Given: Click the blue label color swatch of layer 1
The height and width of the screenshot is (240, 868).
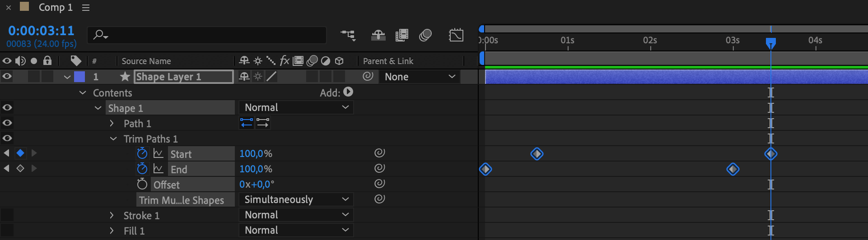Looking at the screenshot, I should [x=79, y=77].
